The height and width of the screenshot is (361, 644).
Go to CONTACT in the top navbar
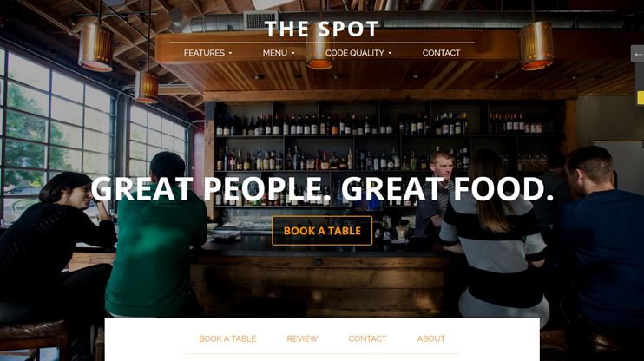pos(441,53)
